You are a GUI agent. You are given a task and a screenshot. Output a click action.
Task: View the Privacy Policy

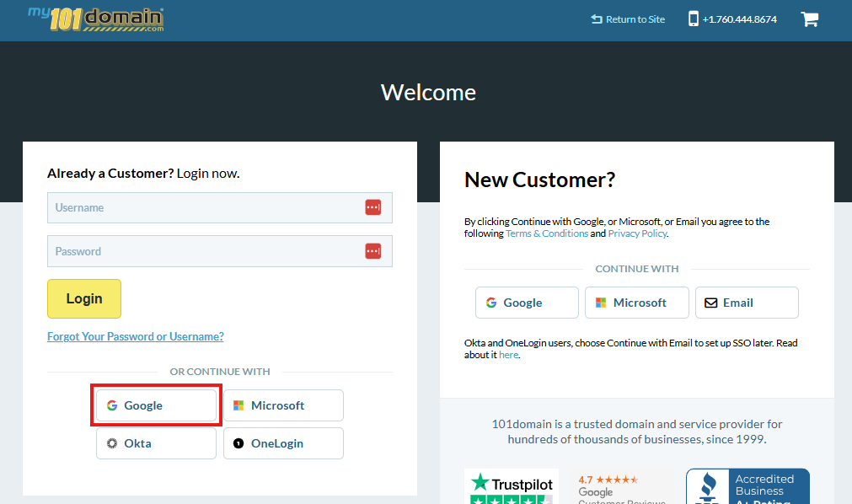point(637,233)
